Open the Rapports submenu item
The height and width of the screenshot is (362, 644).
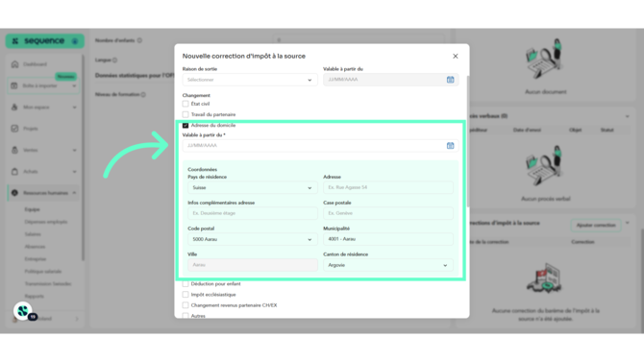(x=34, y=297)
